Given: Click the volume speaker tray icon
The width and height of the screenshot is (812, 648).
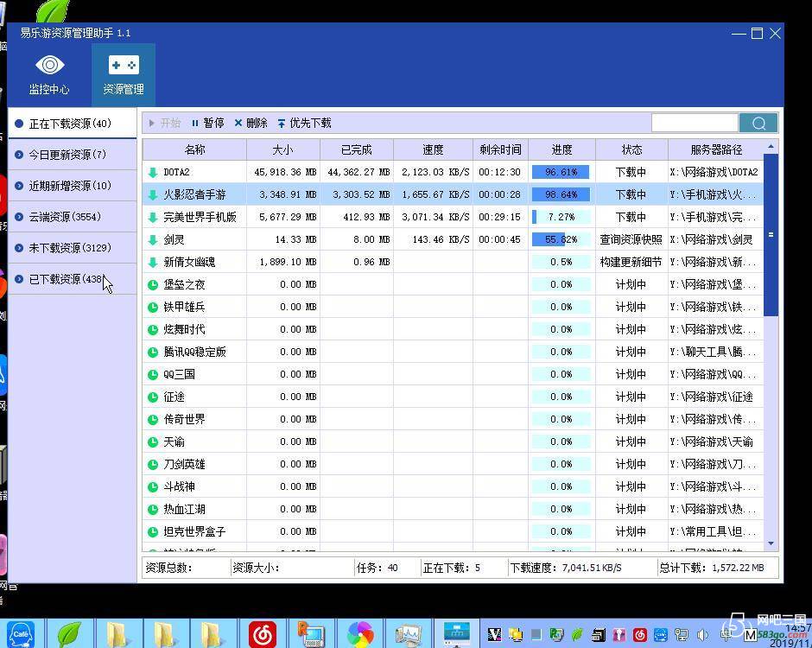Looking at the screenshot, I should pyautogui.click(x=703, y=634).
